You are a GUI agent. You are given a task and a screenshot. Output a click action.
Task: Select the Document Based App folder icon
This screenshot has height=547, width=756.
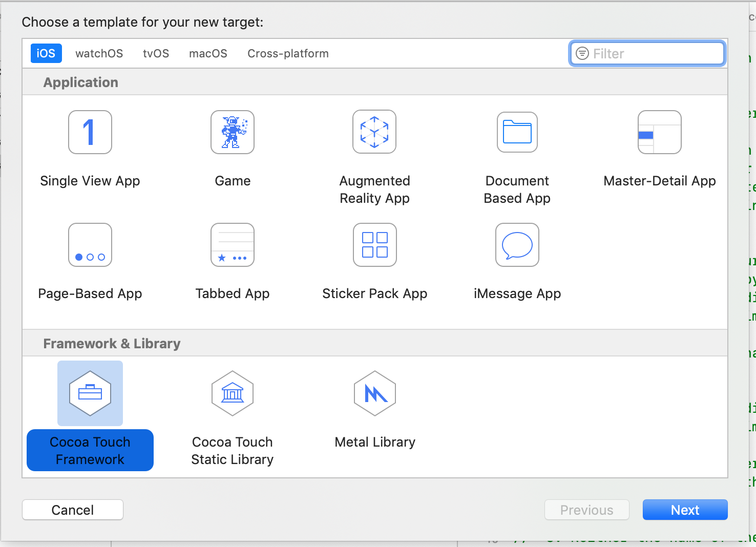[x=517, y=132]
